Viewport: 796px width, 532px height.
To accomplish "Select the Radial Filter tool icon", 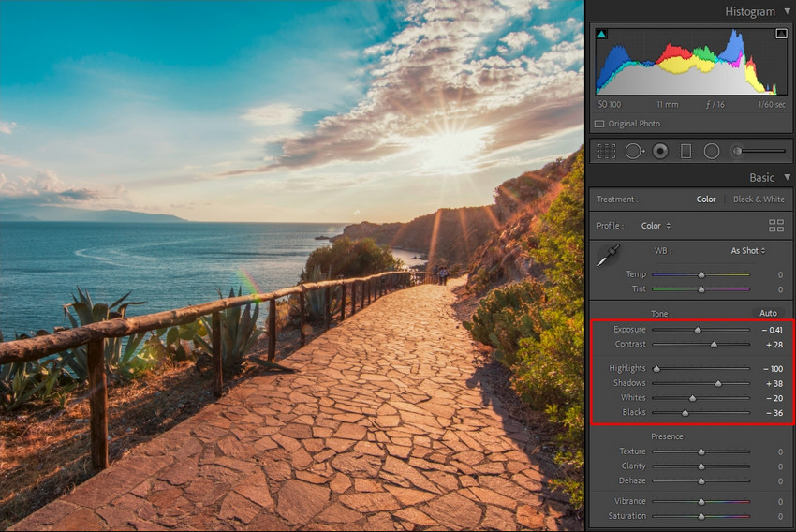I will click(x=712, y=152).
